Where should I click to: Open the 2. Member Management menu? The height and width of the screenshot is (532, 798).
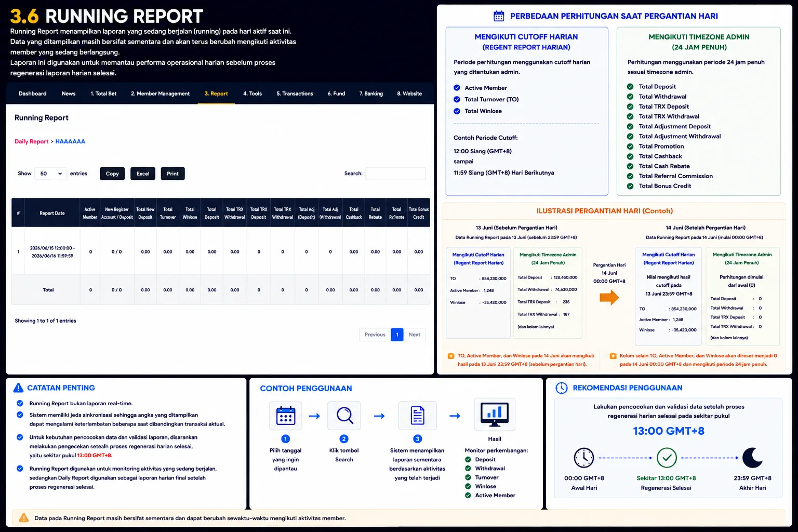click(160, 94)
